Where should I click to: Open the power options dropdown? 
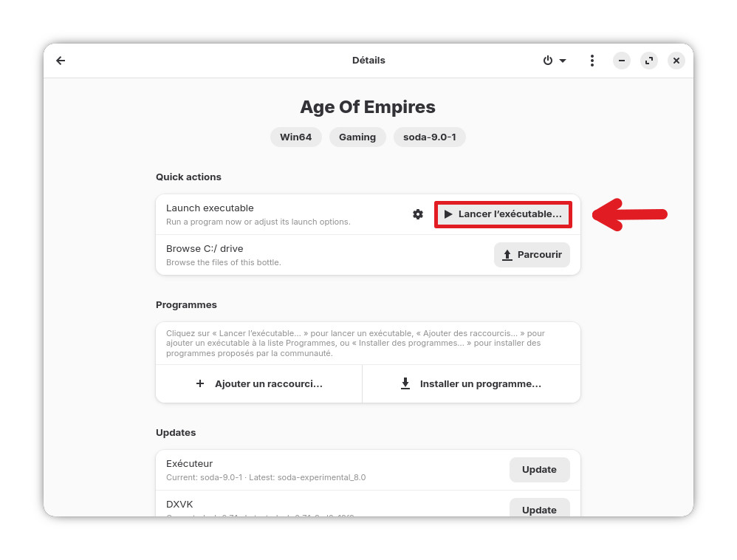[x=555, y=61]
